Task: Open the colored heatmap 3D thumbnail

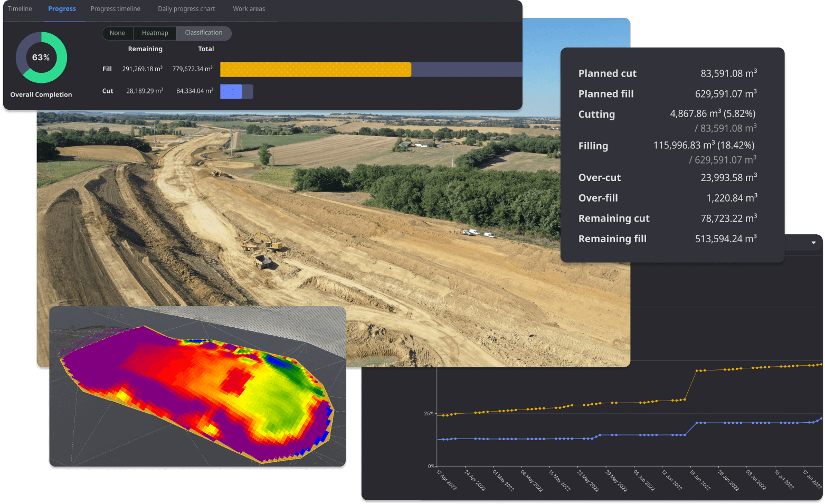Action: (197, 386)
